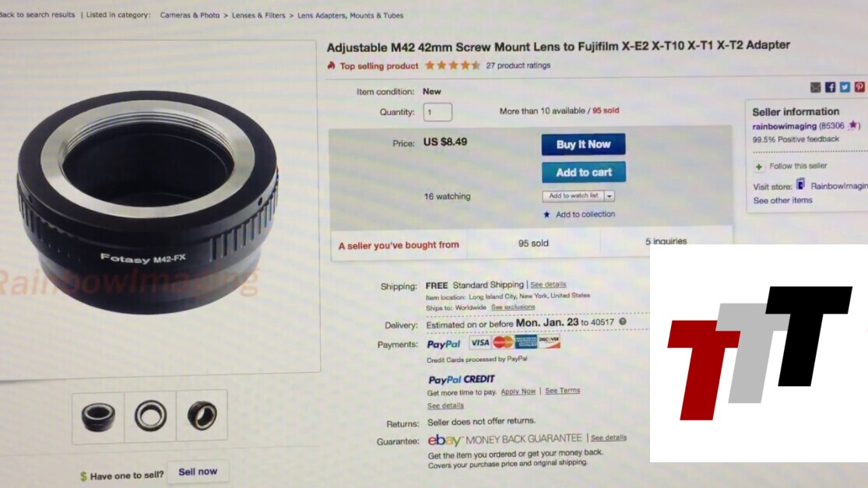Click the Add to cart button
This screenshot has height=488, width=868.
[584, 172]
